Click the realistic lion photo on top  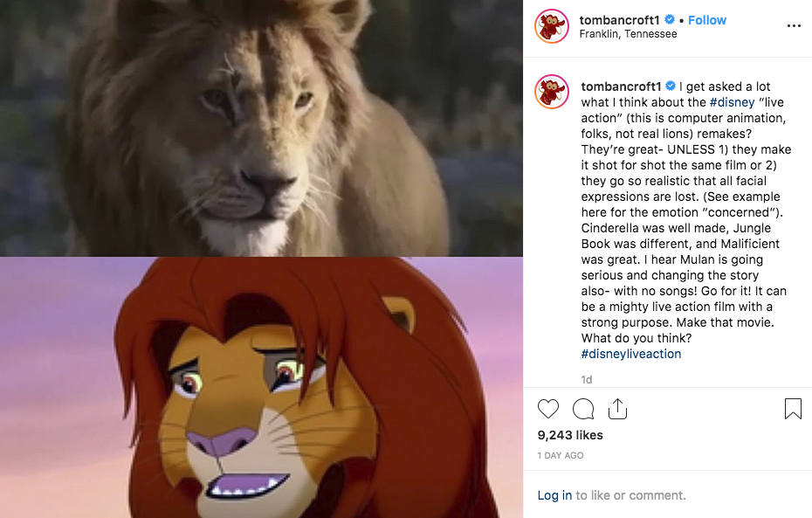pos(262,128)
